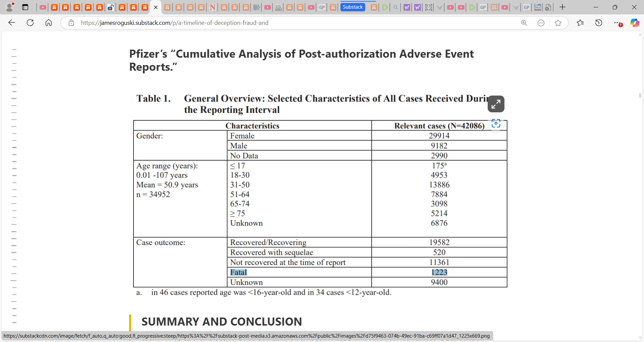This screenshot has width=644, height=342.
Task: Open browsing history panel
Action: [x=599, y=23]
